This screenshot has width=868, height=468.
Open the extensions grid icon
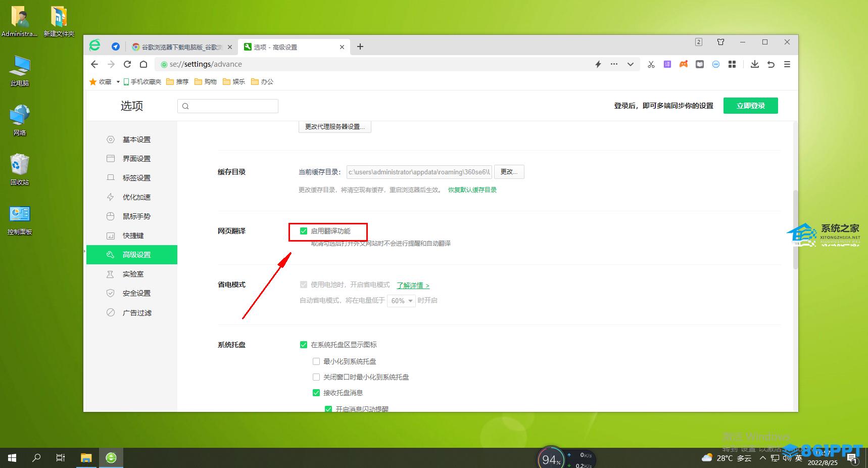click(x=732, y=64)
